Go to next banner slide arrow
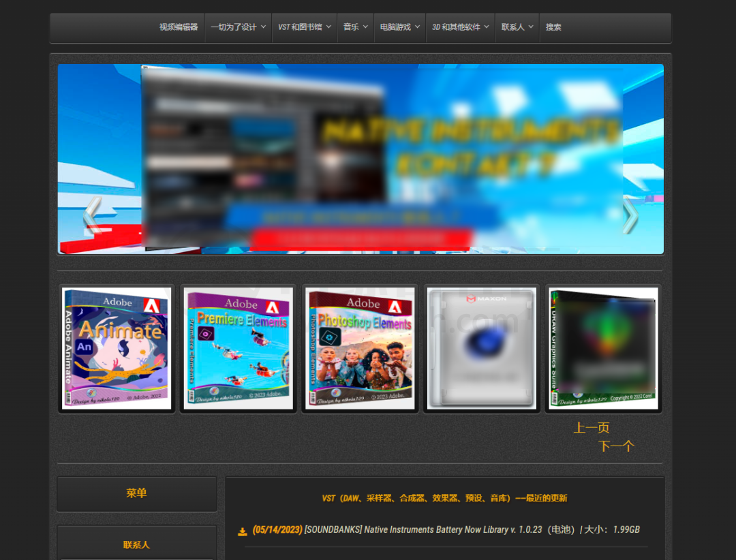736x560 pixels. [x=630, y=215]
